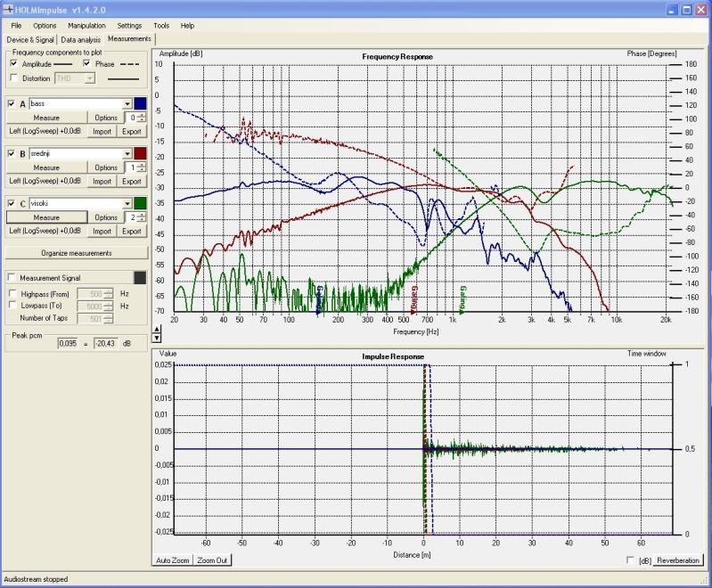Viewport: 712px width, 588px height.
Task: Toggle the Phase checkbox
Action: [86, 63]
